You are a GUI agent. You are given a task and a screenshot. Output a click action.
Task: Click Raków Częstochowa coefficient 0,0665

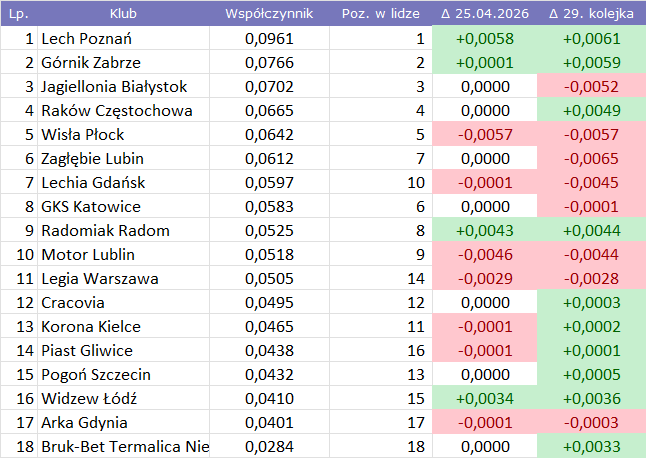click(x=269, y=111)
